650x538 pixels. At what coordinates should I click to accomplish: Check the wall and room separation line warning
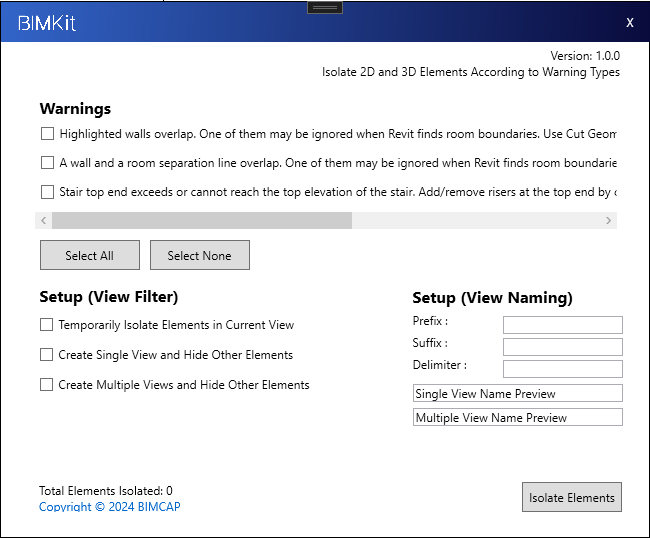pyautogui.click(x=47, y=163)
